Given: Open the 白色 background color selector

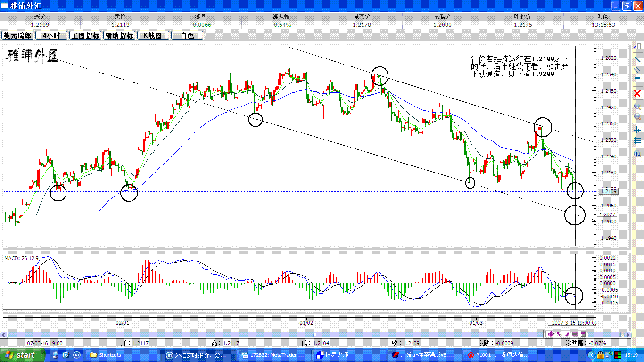Looking at the screenshot, I should click(187, 35).
